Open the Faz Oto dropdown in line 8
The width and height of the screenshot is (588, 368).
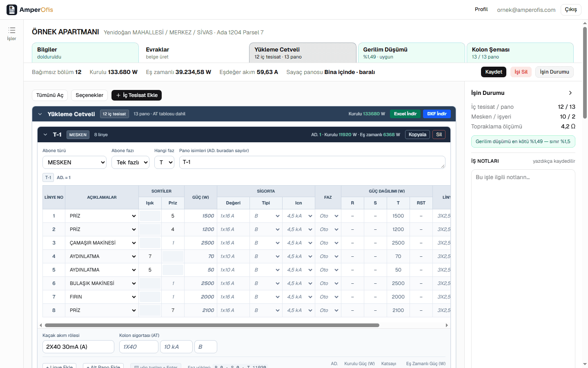coord(328,310)
